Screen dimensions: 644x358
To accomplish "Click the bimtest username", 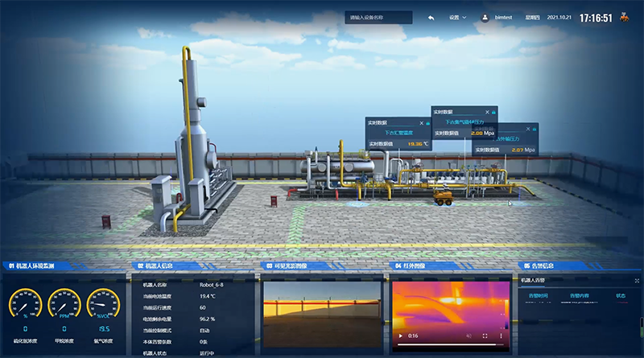I will coord(503,18).
